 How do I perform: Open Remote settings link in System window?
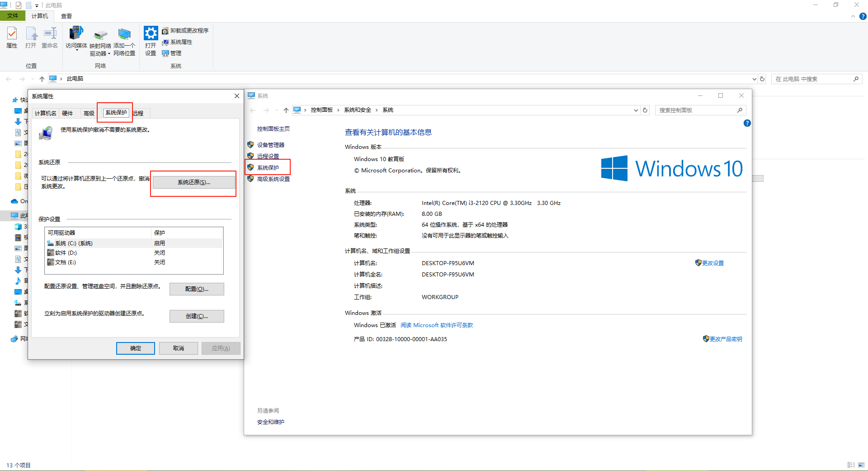(268, 157)
